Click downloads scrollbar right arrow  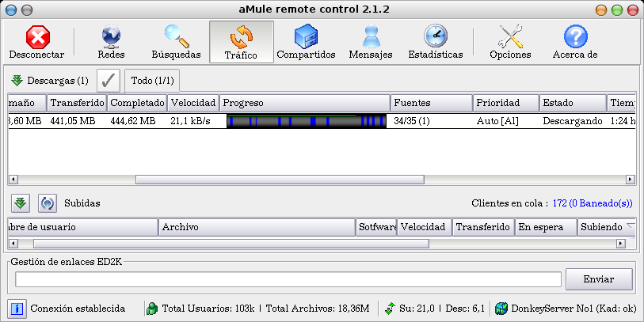click(631, 180)
